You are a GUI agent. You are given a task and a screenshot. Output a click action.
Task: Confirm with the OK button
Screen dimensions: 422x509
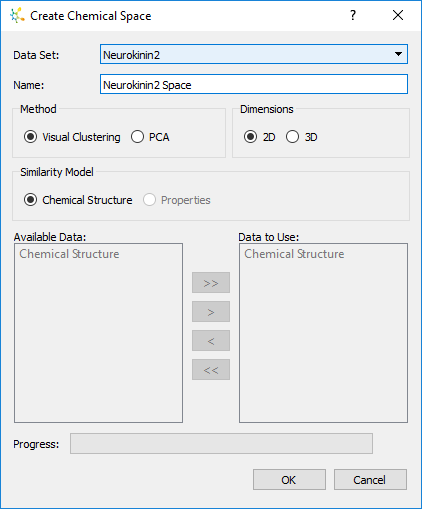pyautogui.click(x=289, y=480)
